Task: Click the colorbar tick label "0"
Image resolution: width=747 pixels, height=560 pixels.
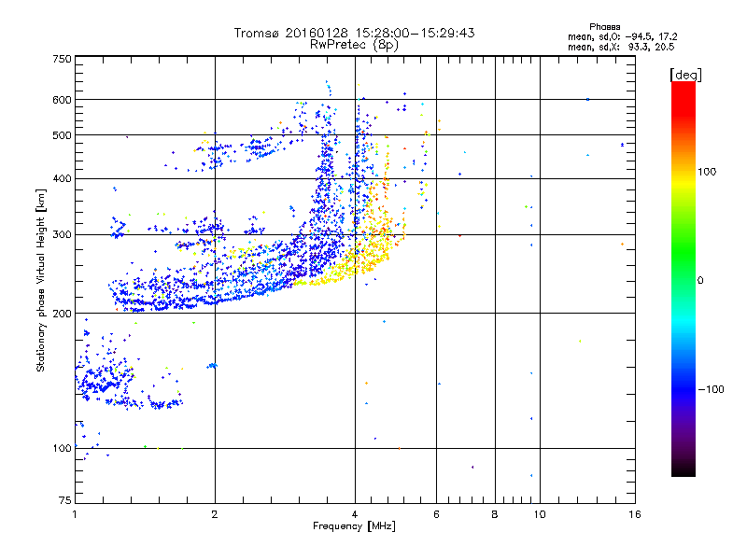Action: [700, 280]
